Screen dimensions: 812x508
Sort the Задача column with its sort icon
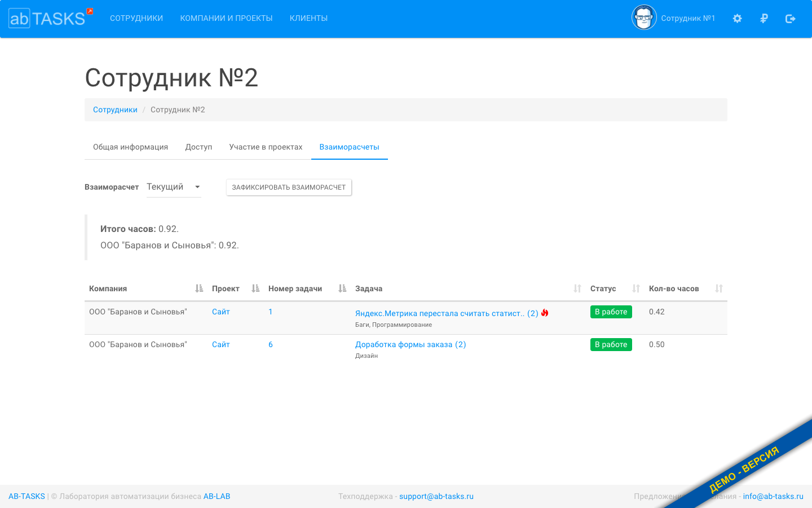[576, 288]
